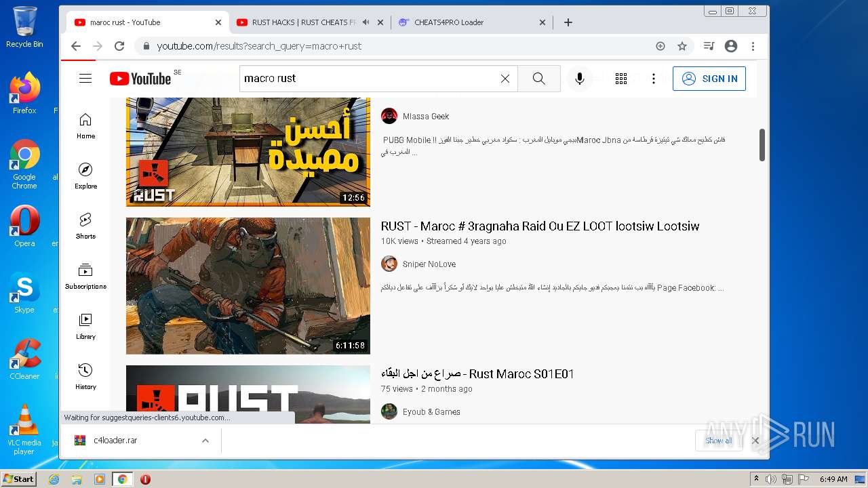Viewport: 868px width, 488px height.
Task: Open RUST - Maroc # 3ragnaha Raid title
Action: (x=540, y=226)
